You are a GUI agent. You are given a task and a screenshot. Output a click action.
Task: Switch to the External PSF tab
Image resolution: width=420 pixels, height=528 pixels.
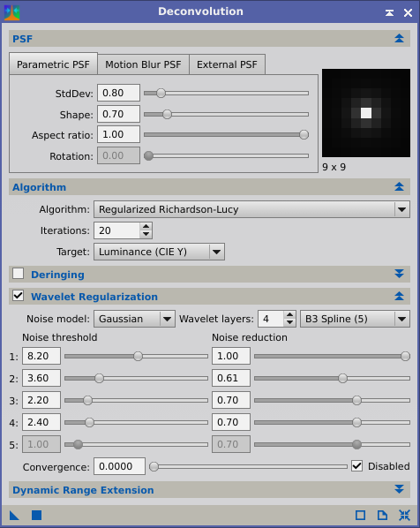[227, 64]
